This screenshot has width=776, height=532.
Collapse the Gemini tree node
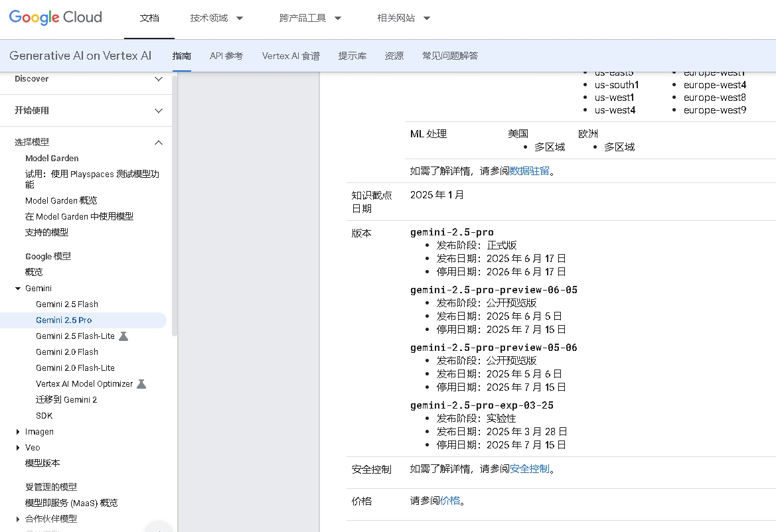click(18, 289)
